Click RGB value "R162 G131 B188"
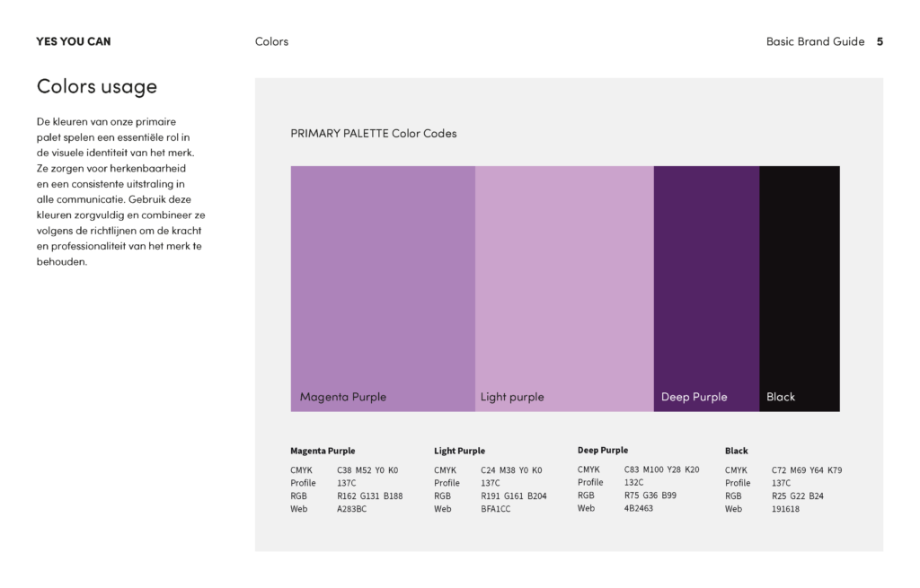This screenshot has height=588, width=920. [369, 496]
